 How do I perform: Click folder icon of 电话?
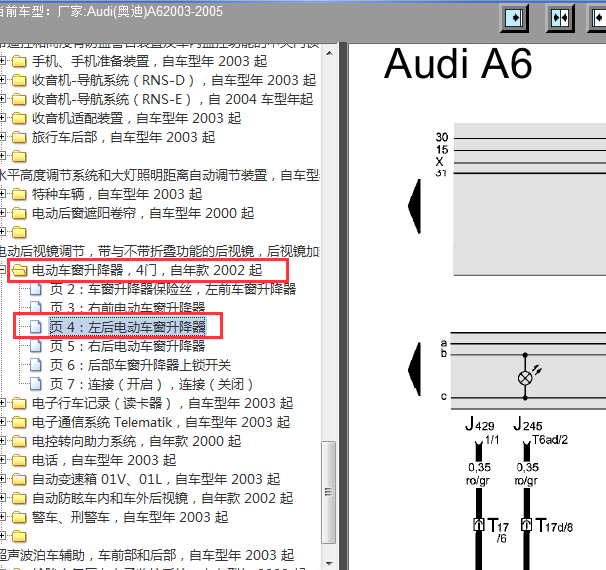[19, 460]
